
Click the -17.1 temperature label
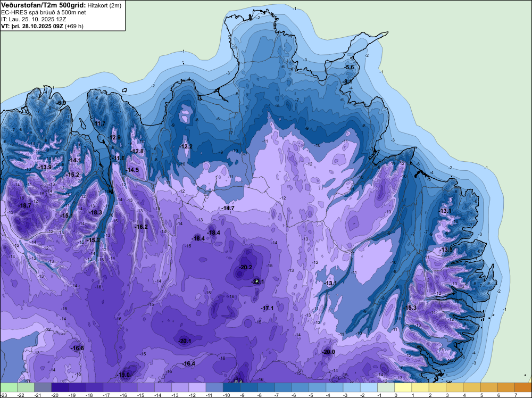[x=267, y=308]
